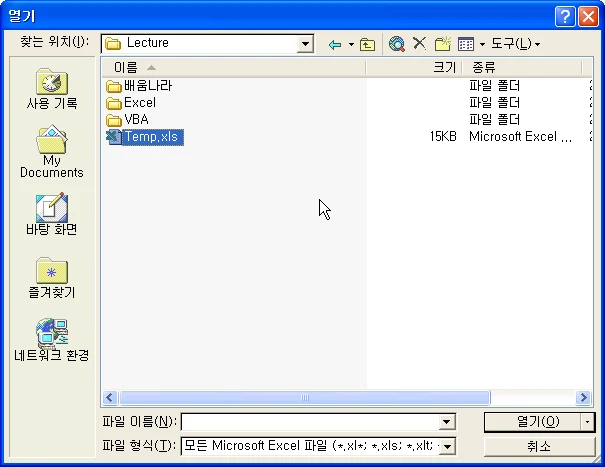Click the 파일 폴더 type for 배움나라

[495, 86]
